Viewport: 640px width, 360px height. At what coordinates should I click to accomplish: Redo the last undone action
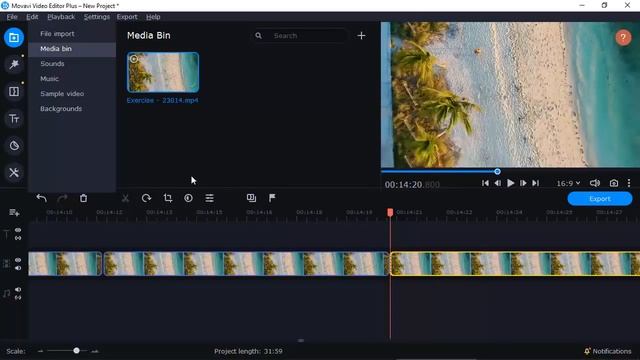62,198
